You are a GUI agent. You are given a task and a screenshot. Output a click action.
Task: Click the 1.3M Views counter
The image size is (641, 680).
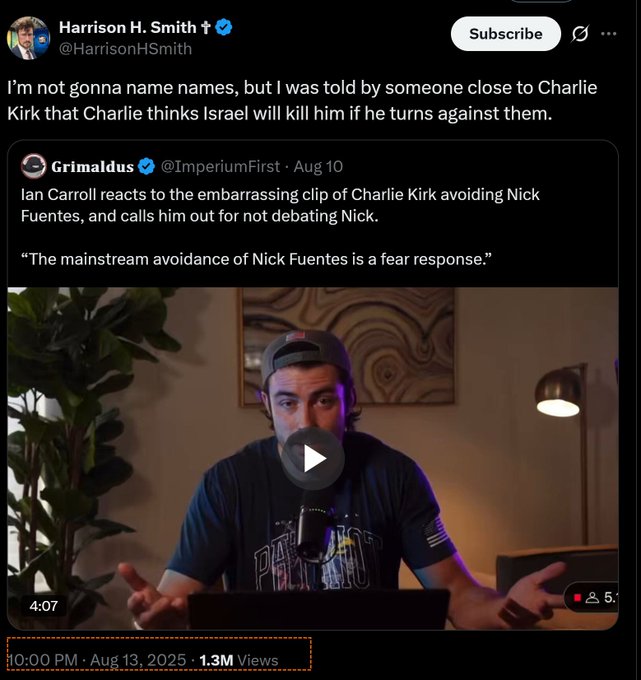coord(239,660)
